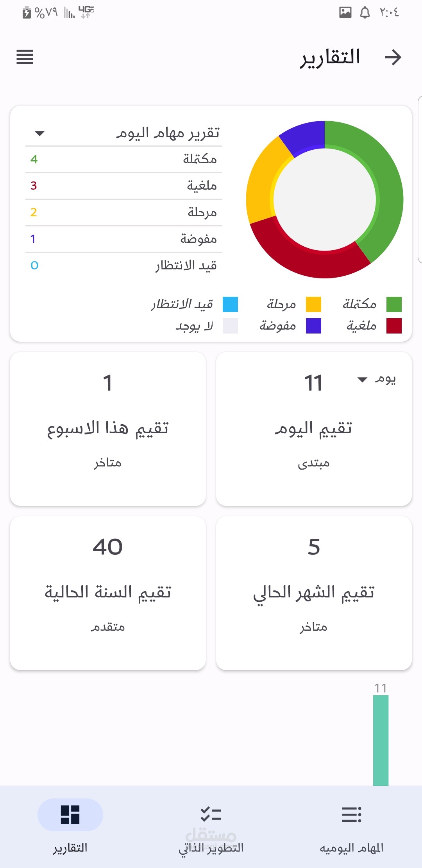Click the dropdown arrow next to يوم
Image resolution: width=422 pixels, height=868 pixels.
coord(362,380)
